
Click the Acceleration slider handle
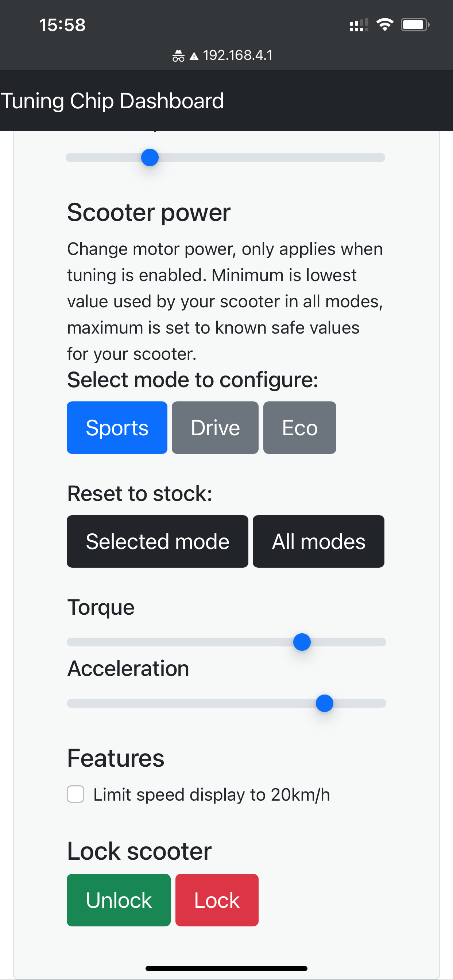tap(324, 703)
